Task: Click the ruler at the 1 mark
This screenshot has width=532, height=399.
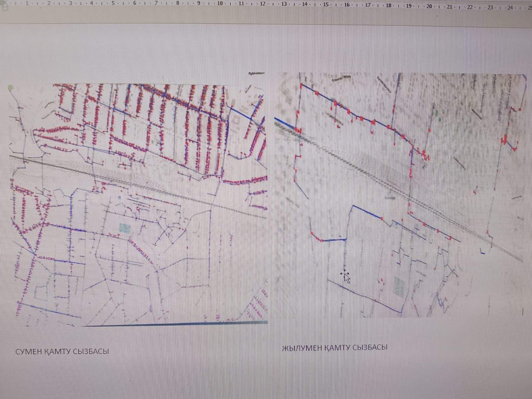Action: click(27, 3)
